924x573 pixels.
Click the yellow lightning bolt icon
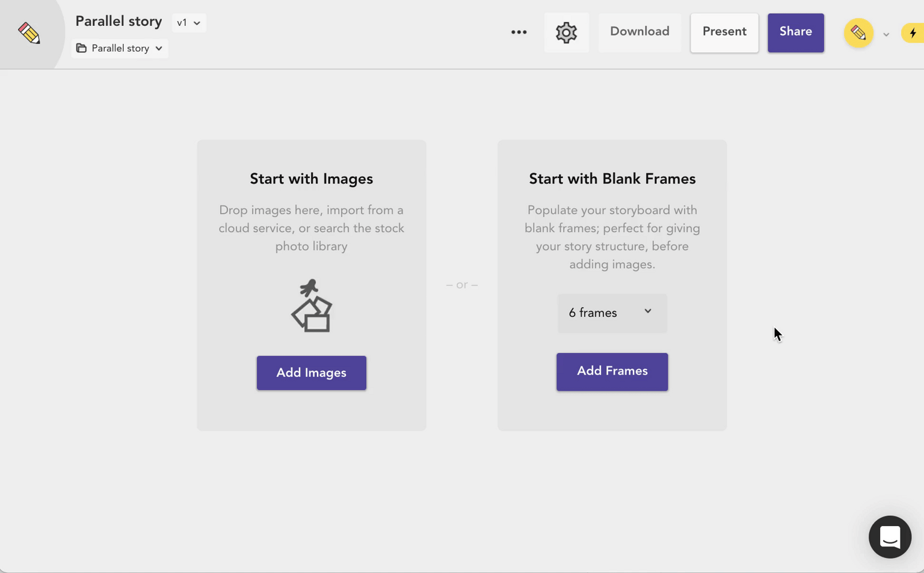coord(913,33)
